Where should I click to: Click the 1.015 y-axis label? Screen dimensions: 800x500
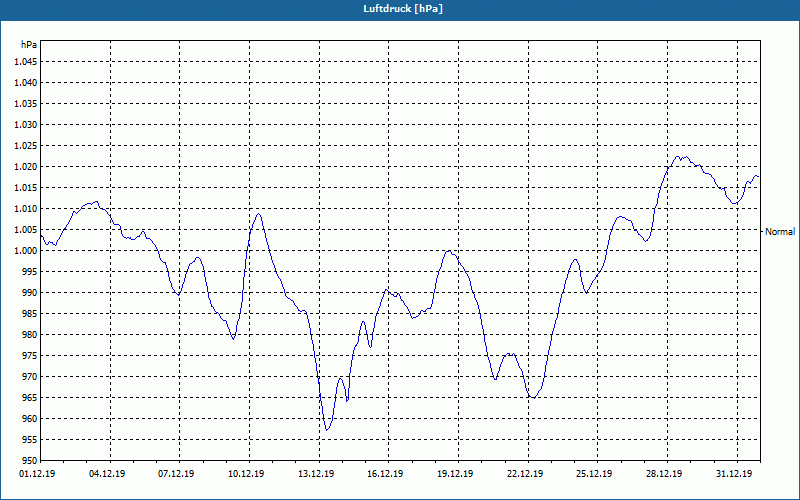25,188
